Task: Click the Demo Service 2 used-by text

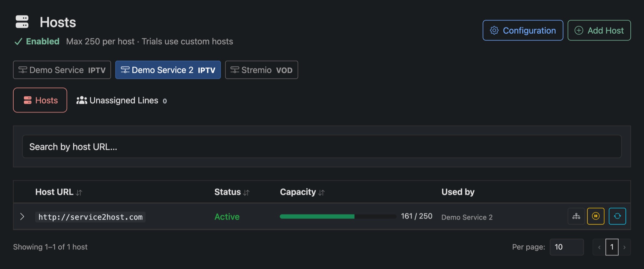Action: pyautogui.click(x=467, y=217)
